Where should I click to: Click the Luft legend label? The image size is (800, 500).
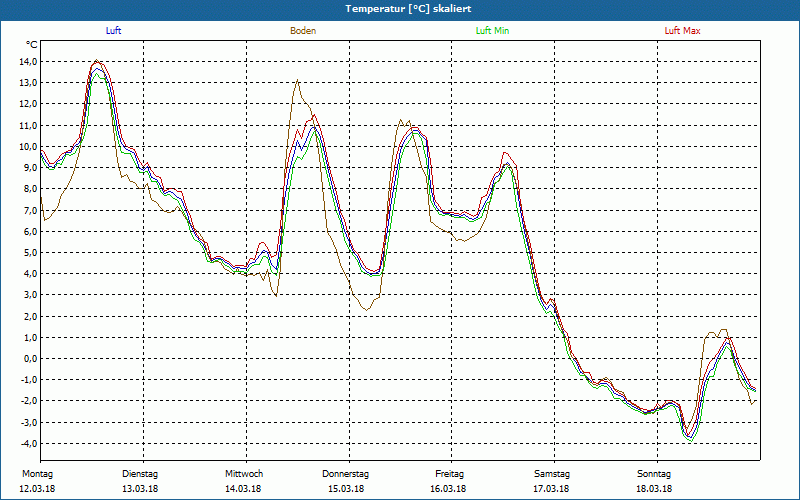coord(113,31)
